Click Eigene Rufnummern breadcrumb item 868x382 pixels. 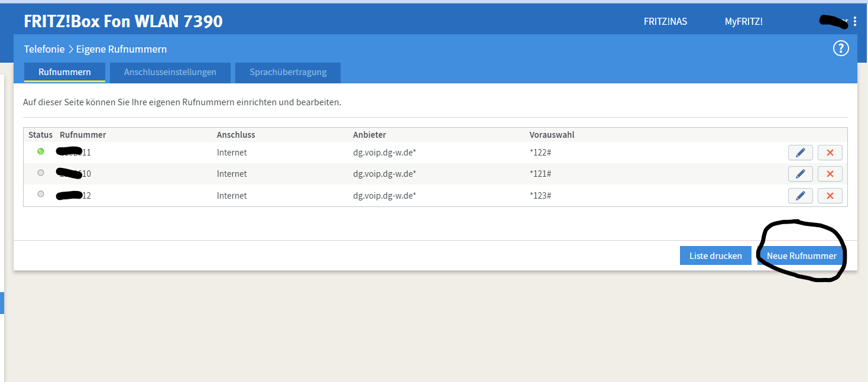click(x=121, y=49)
